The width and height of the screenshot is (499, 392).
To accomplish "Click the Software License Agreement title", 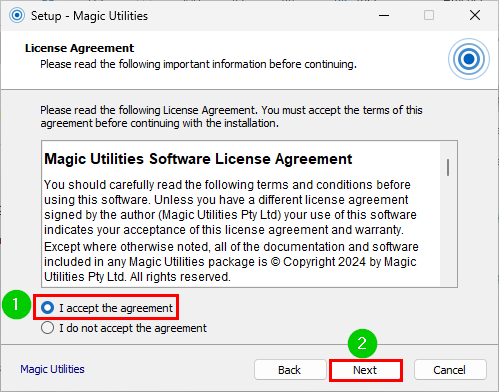I will [198, 159].
